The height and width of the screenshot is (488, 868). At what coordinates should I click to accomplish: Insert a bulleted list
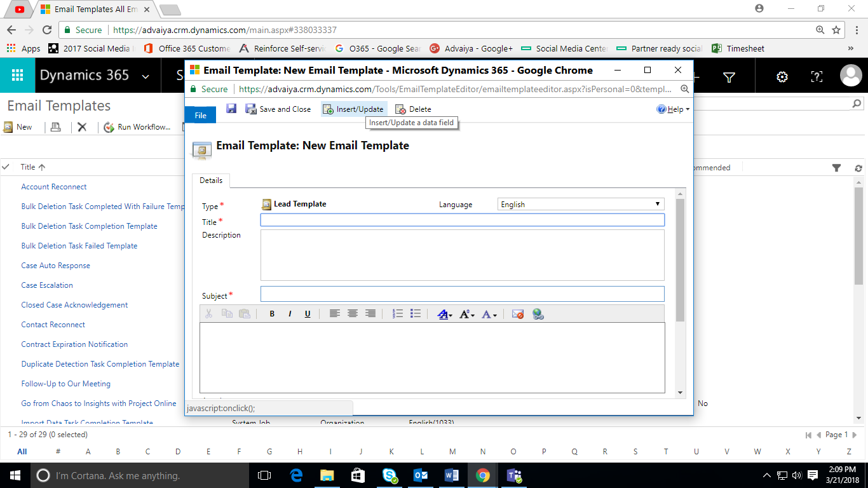(416, 314)
